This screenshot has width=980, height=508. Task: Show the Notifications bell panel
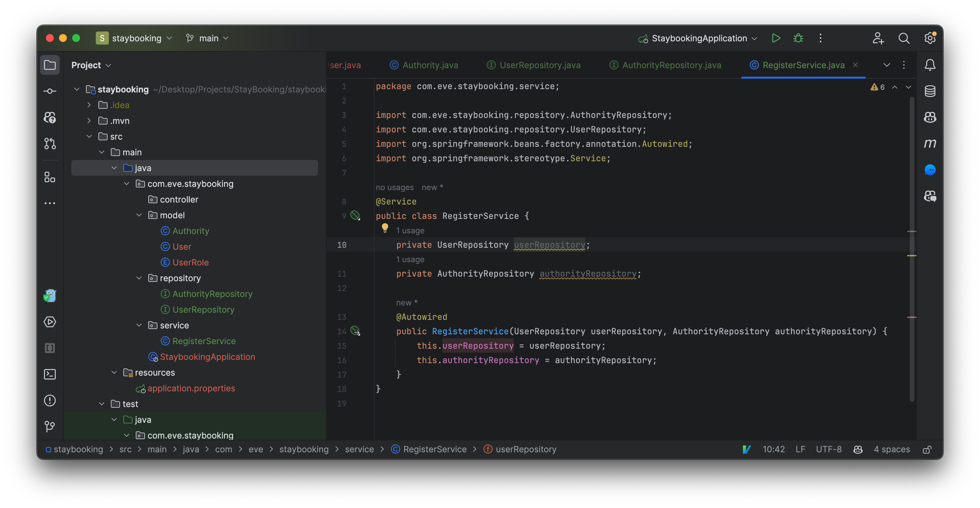tap(930, 65)
